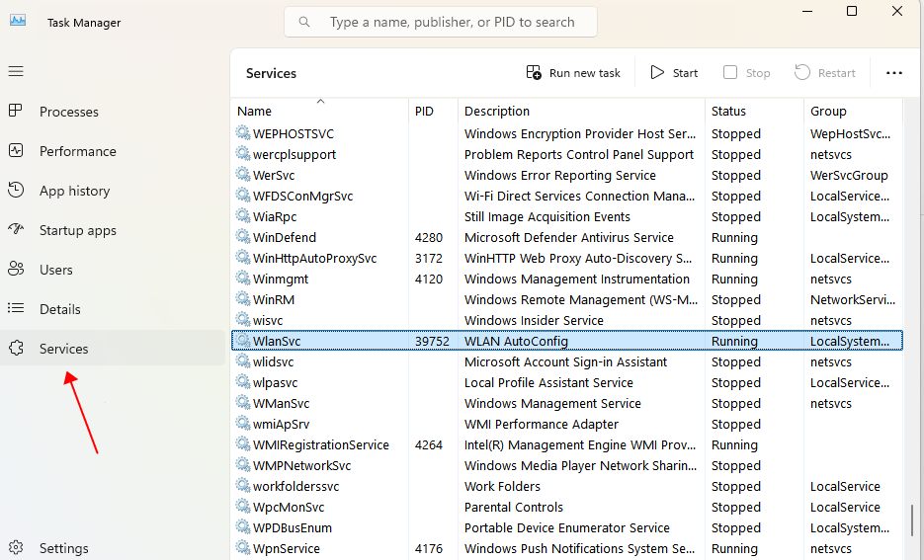Select WMIRegistrationService row
The image size is (924, 560).
pyautogui.click(x=567, y=444)
